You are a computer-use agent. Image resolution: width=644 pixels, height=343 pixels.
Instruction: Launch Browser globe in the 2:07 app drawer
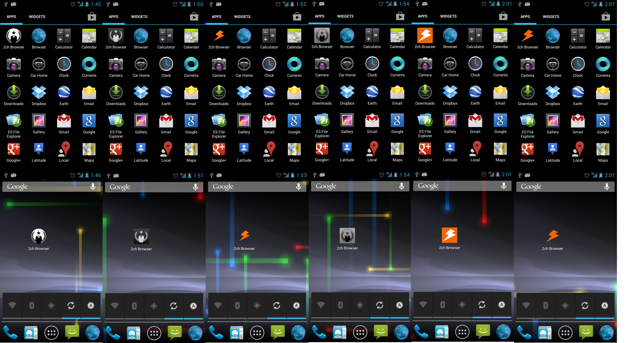pos(553,38)
